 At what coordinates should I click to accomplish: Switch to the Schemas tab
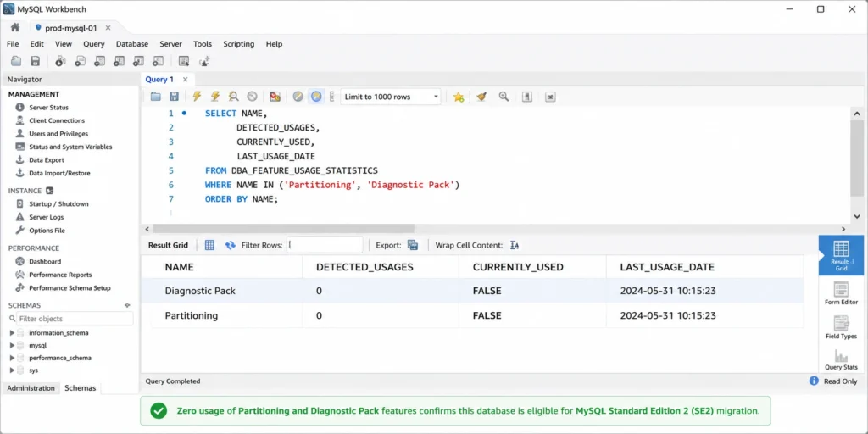[x=81, y=388]
